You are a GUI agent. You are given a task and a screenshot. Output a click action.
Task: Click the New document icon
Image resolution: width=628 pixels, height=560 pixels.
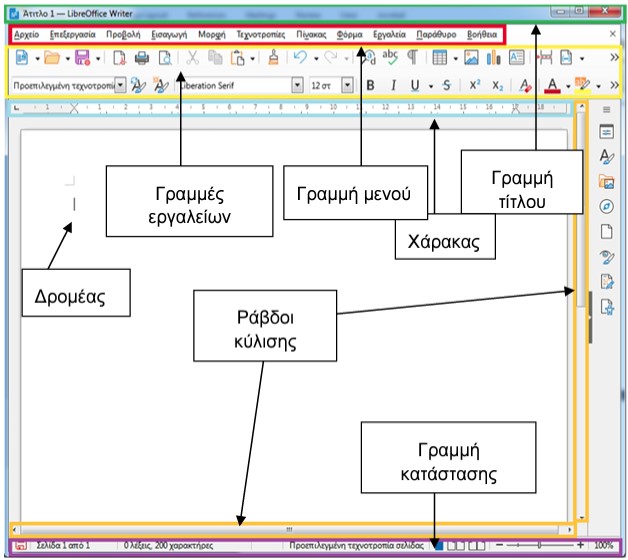pos(22,58)
